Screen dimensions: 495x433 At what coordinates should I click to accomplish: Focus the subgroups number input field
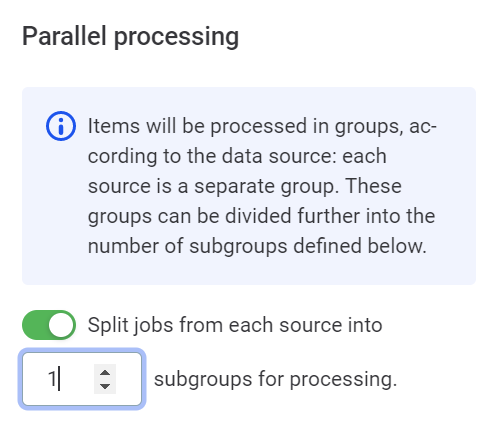point(82,379)
